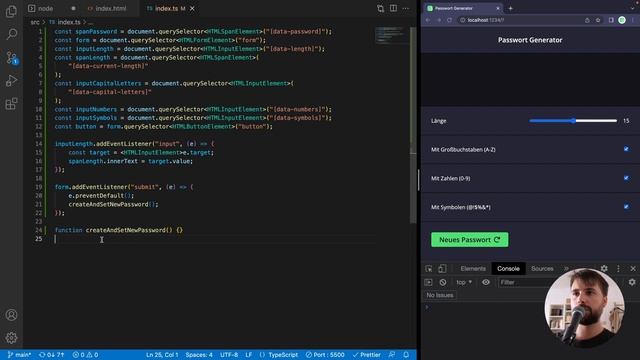The image size is (640, 360).
Task: Click the localhost address bar
Action: [x=520, y=20]
